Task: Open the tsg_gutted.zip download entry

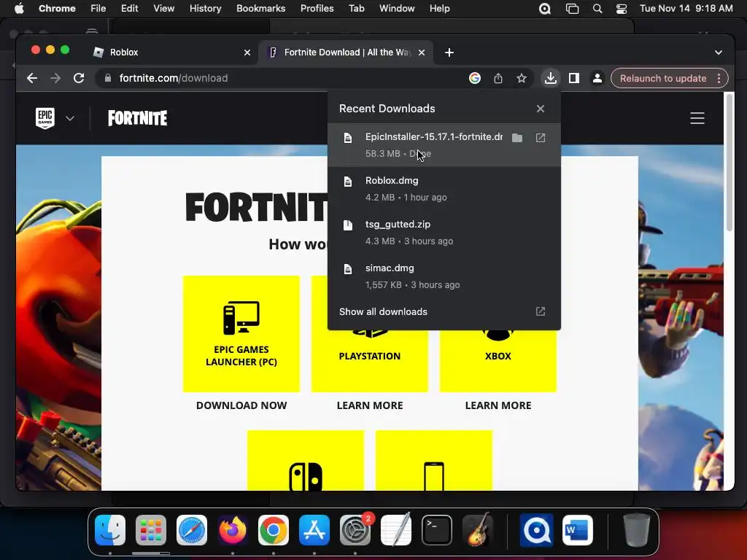Action: coord(444,233)
